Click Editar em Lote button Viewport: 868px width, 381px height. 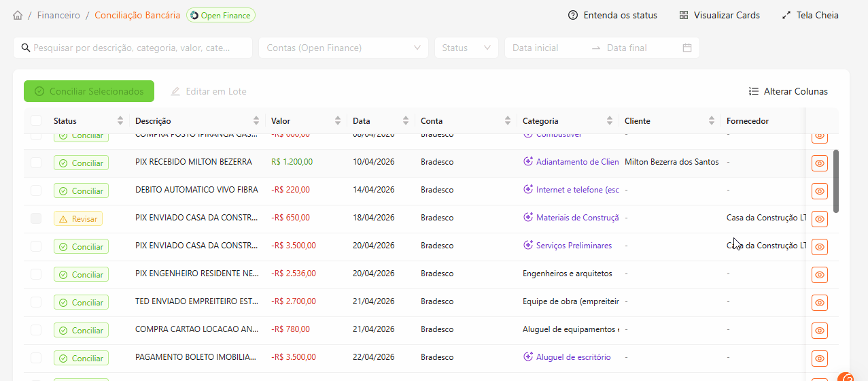coord(209,91)
